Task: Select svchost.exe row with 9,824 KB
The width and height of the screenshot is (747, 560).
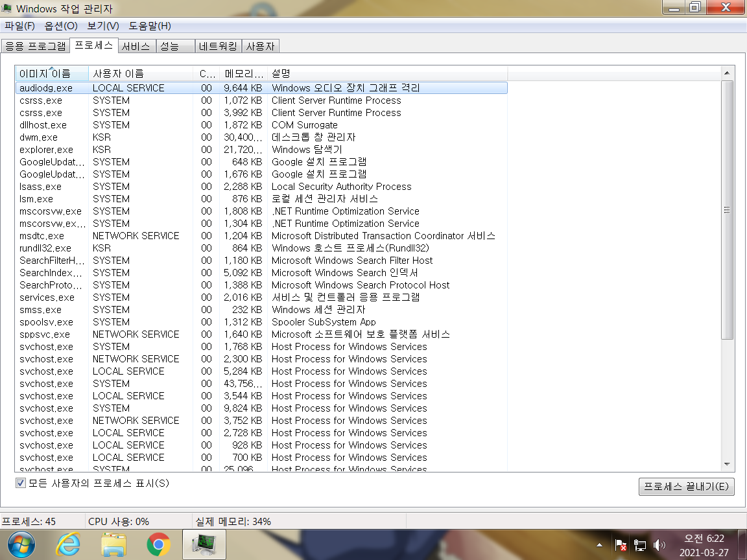Action: pos(261,408)
